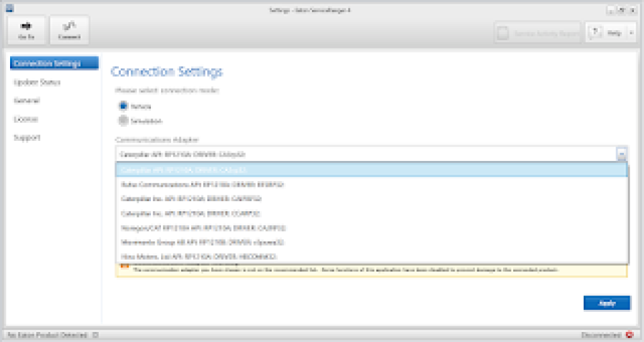Click the Connect toolbar button

[x=69, y=30]
